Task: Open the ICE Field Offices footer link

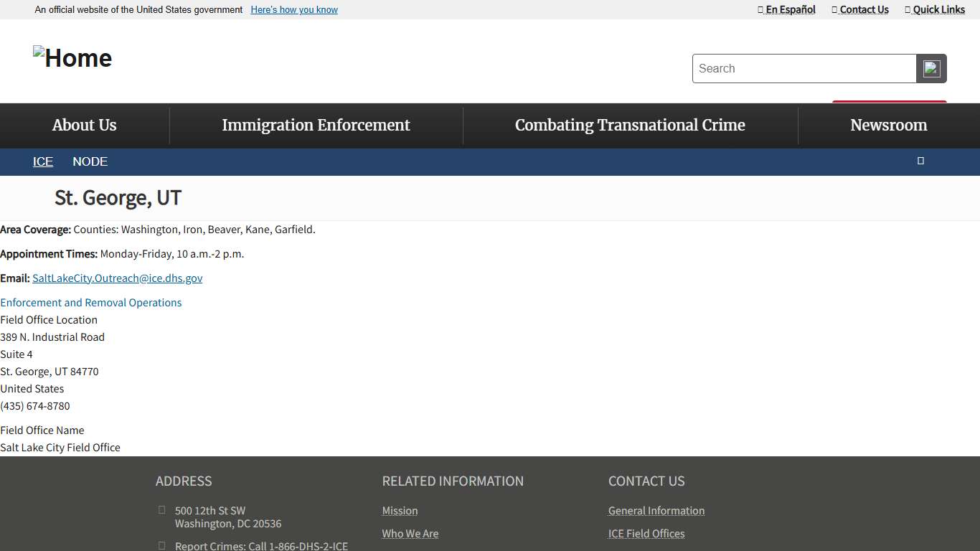Action: tap(646, 534)
